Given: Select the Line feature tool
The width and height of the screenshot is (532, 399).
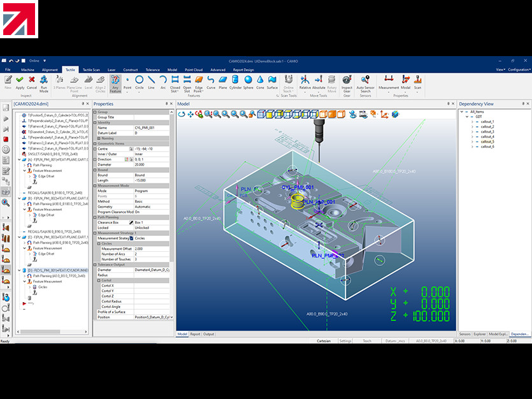Looking at the screenshot, I should coord(152,82).
